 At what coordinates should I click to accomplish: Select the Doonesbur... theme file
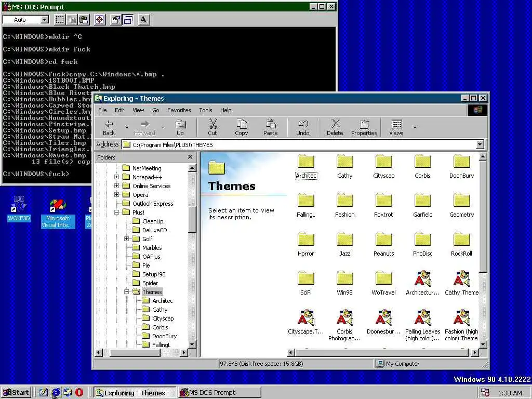point(384,322)
